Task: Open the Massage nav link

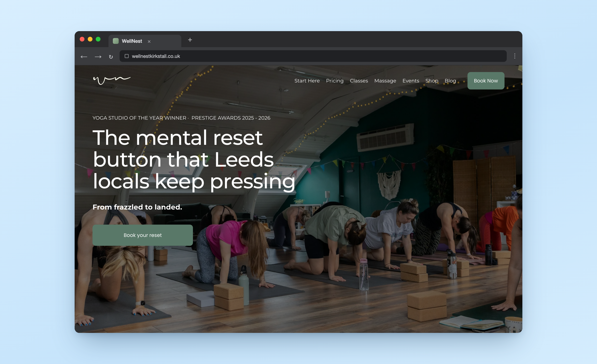Action: pos(385,81)
